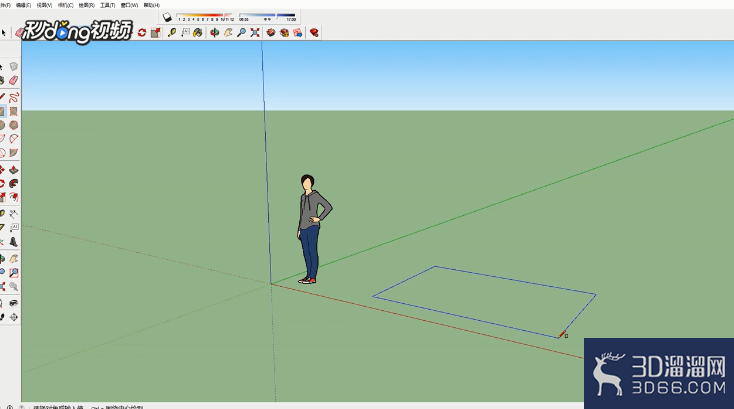Open the 工具(T) menu
The height and width of the screenshot is (409, 734).
pyautogui.click(x=107, y=5)
